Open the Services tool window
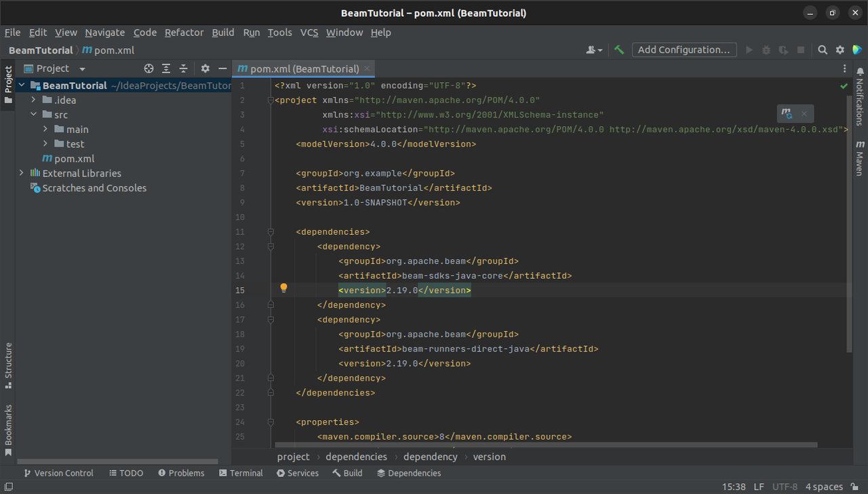Image resolution: width=868 pixels, height=494 pixels. [x=297, y=473]
